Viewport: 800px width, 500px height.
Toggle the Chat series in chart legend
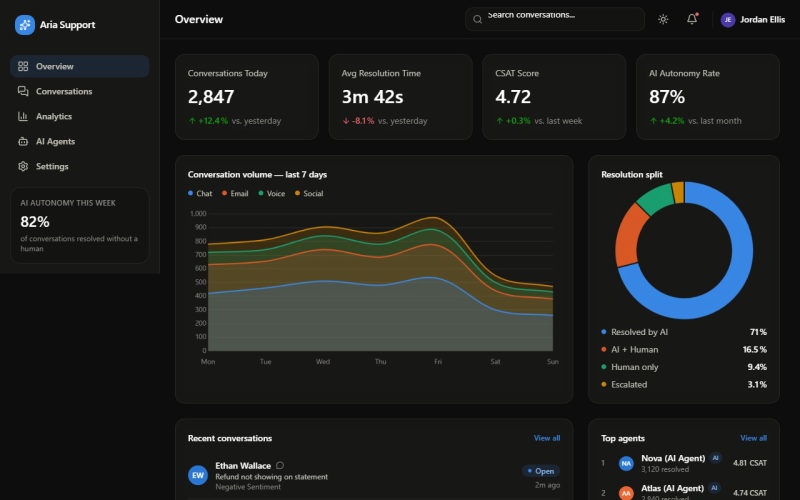coord(200,193)
